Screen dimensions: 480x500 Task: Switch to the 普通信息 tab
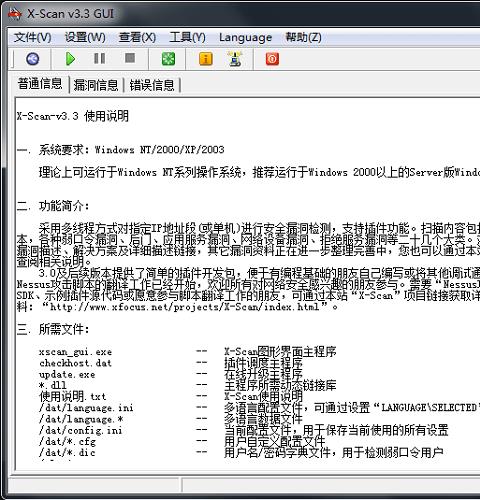(x=40, y=84)
